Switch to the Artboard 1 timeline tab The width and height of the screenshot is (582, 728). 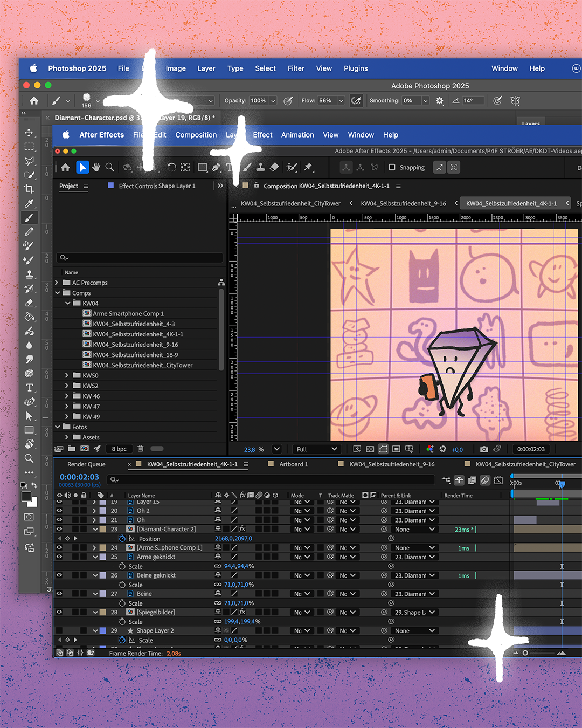[x=295, y=464]
